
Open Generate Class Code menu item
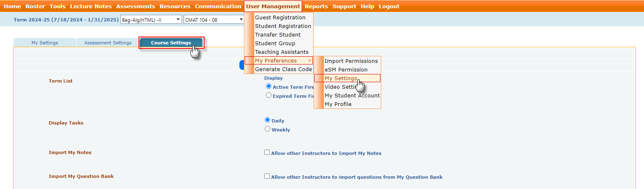(x=283, y=69)
